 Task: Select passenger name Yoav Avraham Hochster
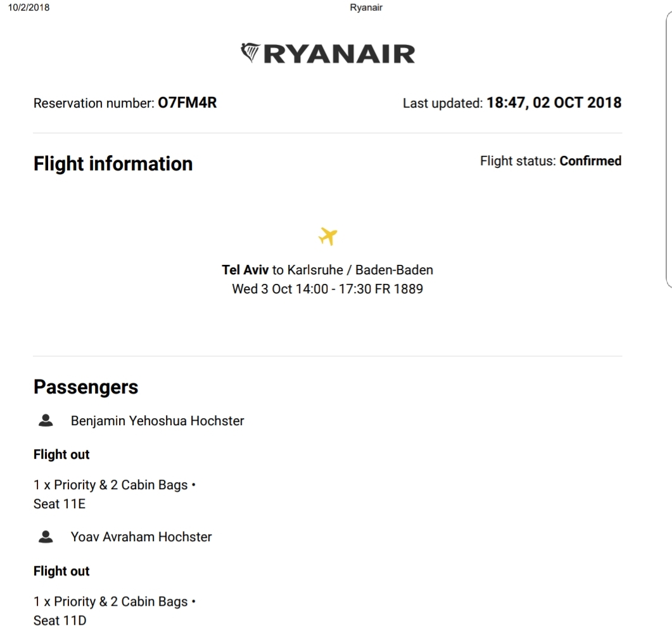pyautogui.click(x=141, y=537)
